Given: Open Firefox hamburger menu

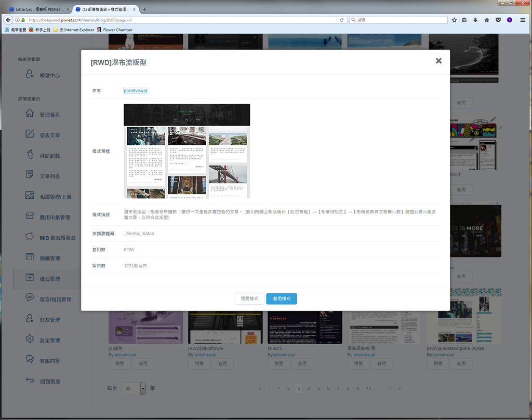Looking at the screenshot, I should click(523, 20).
